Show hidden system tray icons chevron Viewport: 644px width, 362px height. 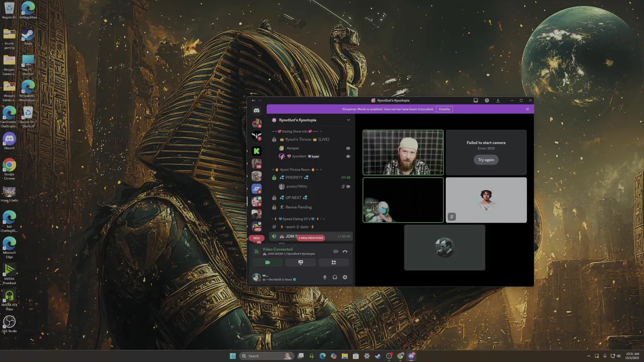point(590,356)
